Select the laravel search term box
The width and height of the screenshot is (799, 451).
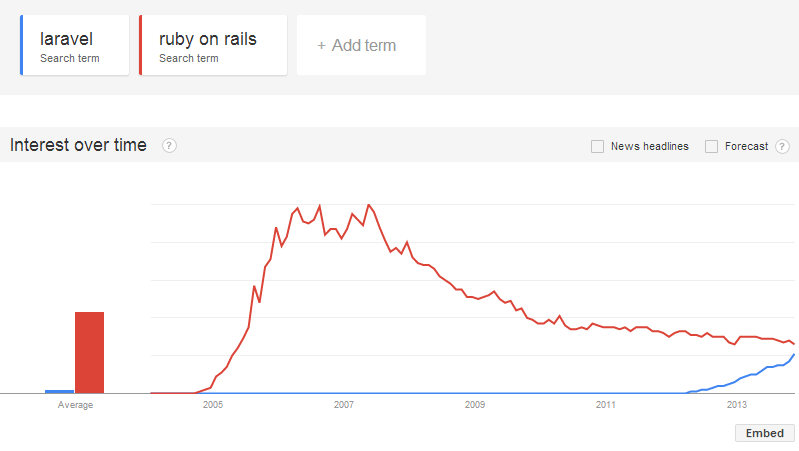(75, 45)
